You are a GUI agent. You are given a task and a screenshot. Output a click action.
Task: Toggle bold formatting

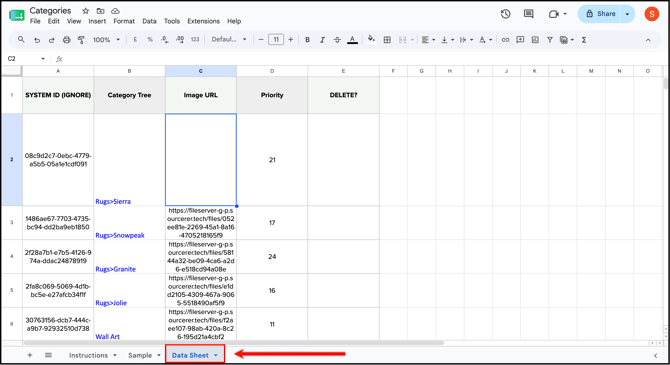coord(307,40)
